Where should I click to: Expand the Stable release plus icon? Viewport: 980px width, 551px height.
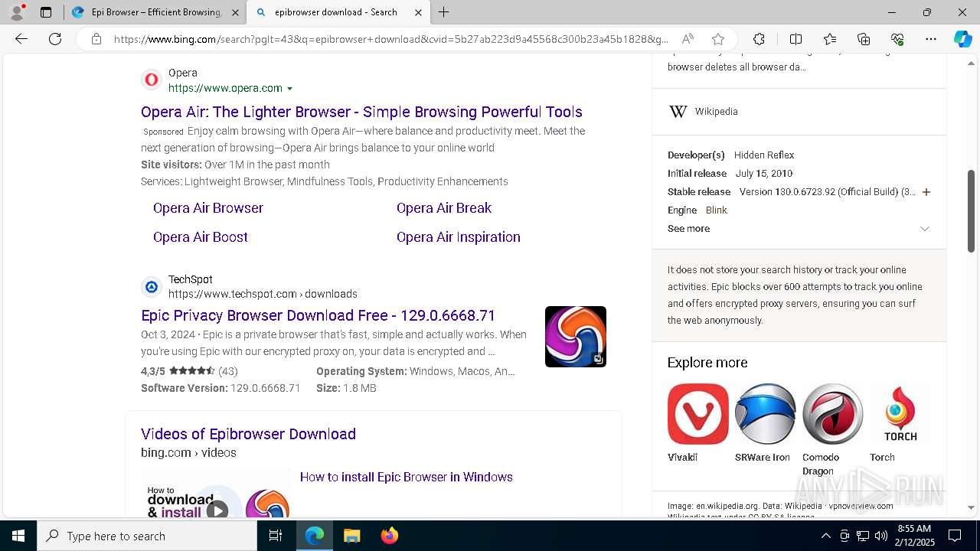pos(926,192)
